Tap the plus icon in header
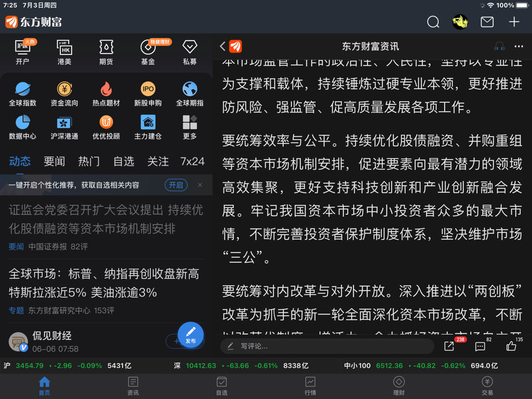Screen dimensions: 532x399 coord(514,22)
